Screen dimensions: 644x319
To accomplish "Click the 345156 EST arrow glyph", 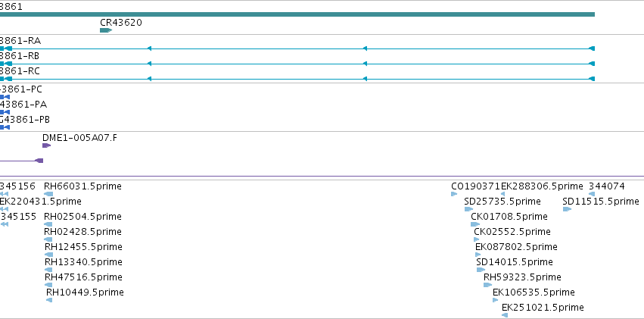I will pos(4,194).
